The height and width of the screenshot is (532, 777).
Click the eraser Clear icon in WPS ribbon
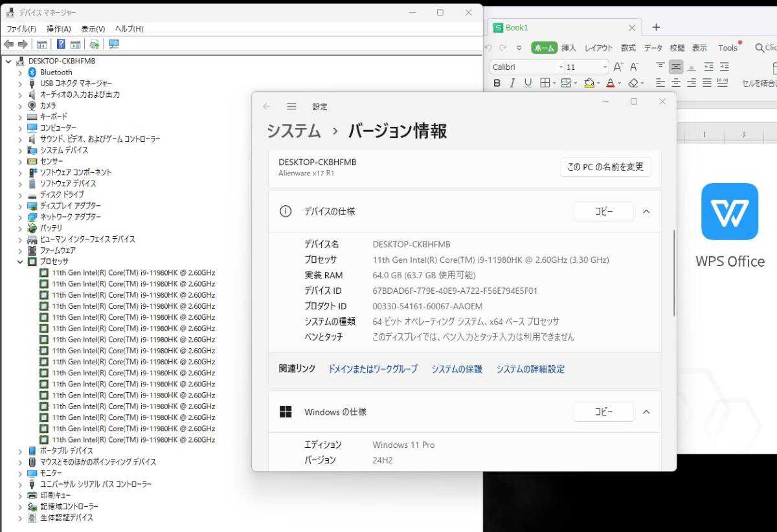[633, 83]
